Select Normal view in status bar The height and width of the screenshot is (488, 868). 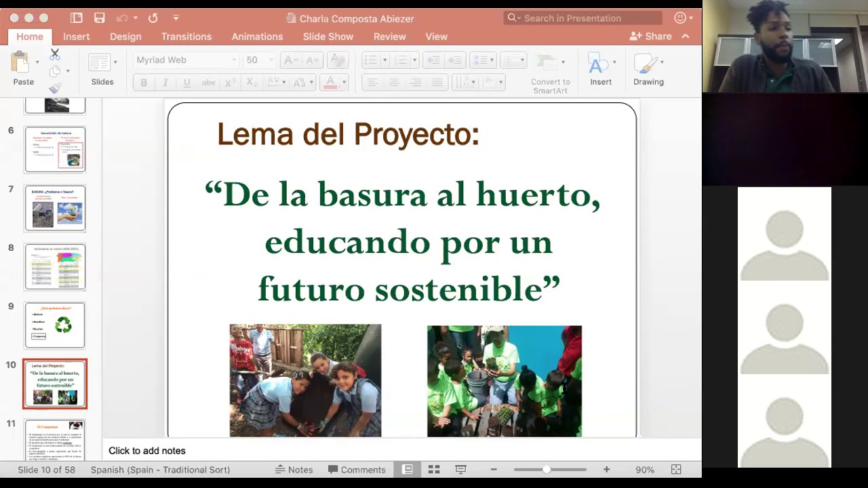point(408,470)
